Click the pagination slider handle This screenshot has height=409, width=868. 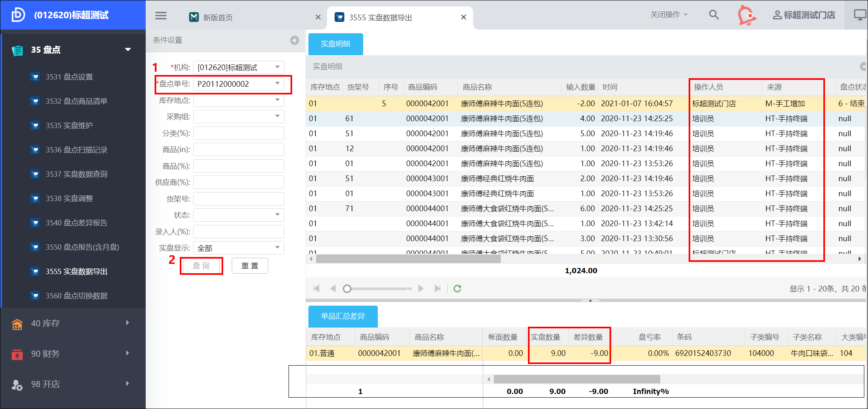(347, 289)
